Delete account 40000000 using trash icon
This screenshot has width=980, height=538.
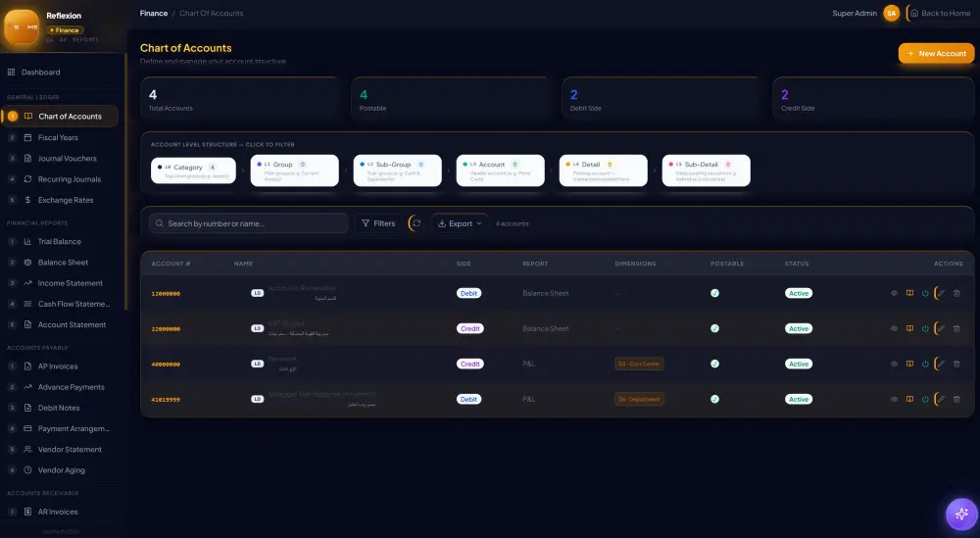(x=956, y=364)
